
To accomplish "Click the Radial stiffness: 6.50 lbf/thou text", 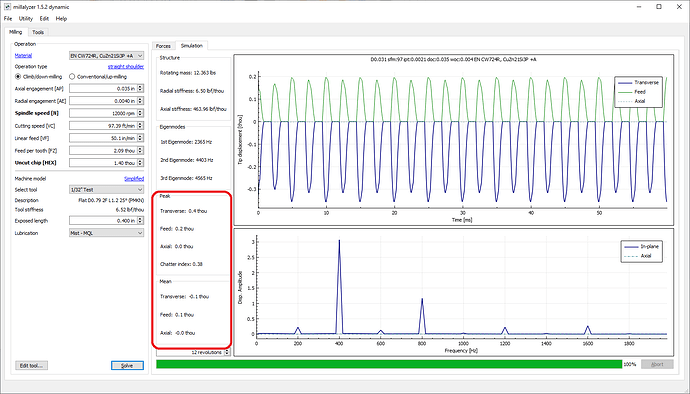I will pyautogui.click(x=192, y=91).
